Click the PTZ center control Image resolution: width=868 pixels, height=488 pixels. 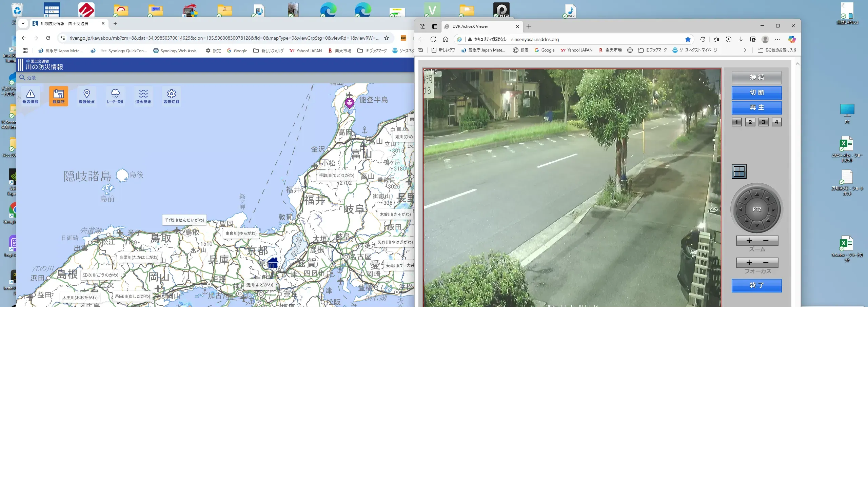(757, 209)
